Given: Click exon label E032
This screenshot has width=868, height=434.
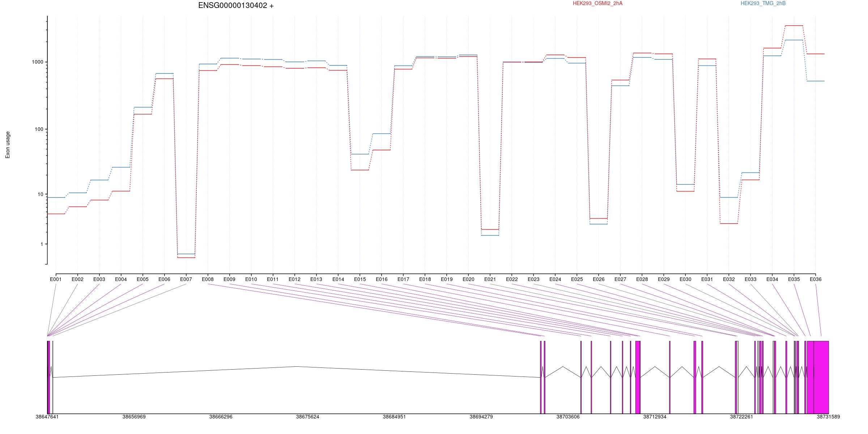Looking at the screenshot, I should click(729, 279).
